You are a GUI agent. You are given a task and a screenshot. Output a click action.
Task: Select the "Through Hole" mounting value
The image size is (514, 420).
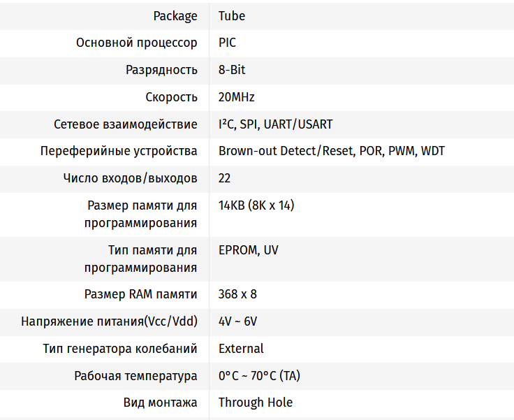256,403
